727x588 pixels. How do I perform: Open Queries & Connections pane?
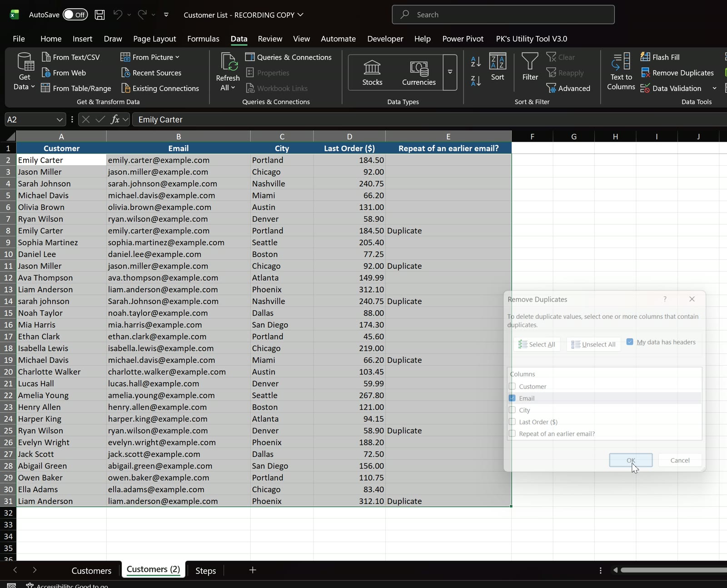tap(289, 57)
